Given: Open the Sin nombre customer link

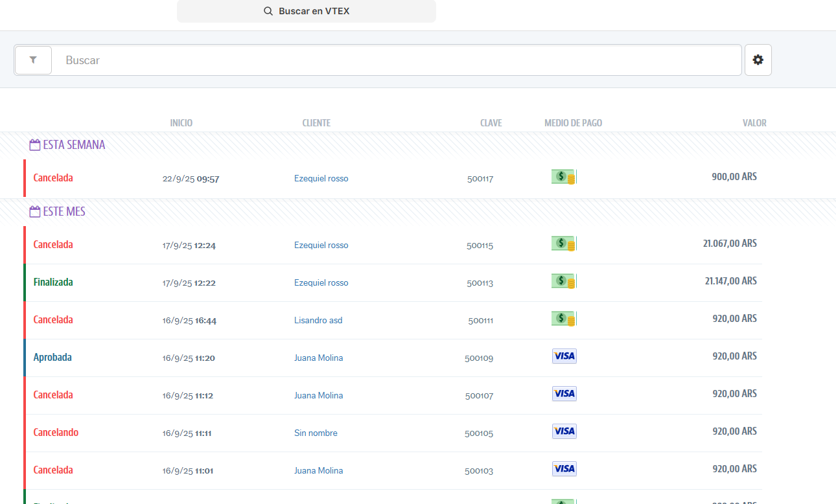Looking at the screenshot, I should point(316,433).
